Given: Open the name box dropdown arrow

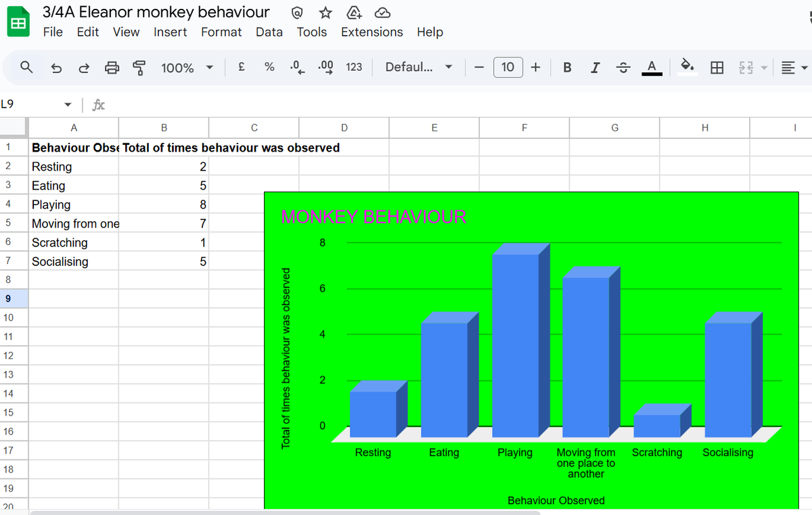Looking at the screenshot, I should 68,105.
